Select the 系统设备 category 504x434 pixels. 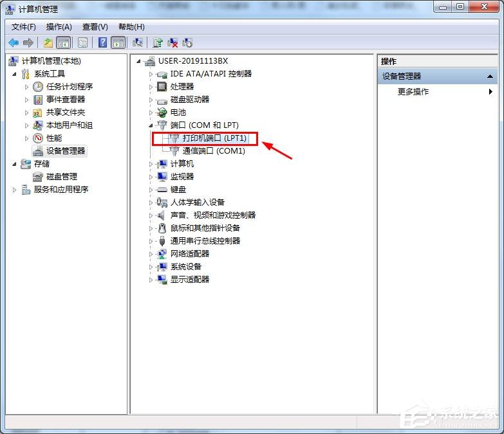(186, 266)
